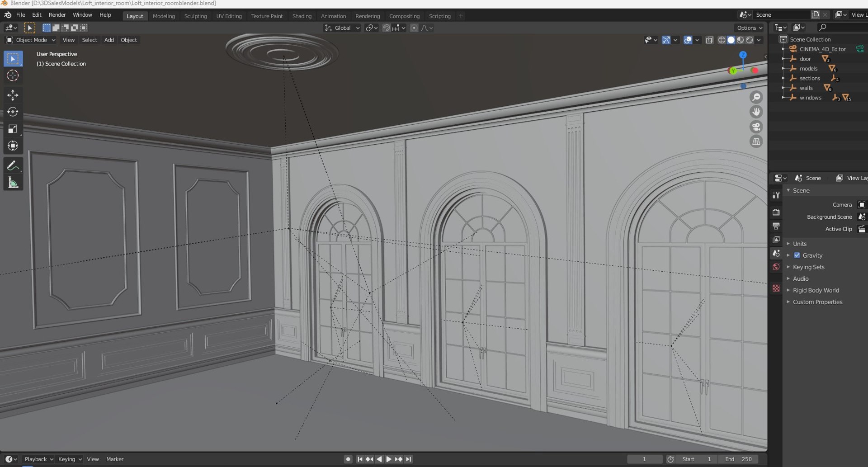
Task: Toggle X-ray display mode
Action: click(x=709, y=40)
